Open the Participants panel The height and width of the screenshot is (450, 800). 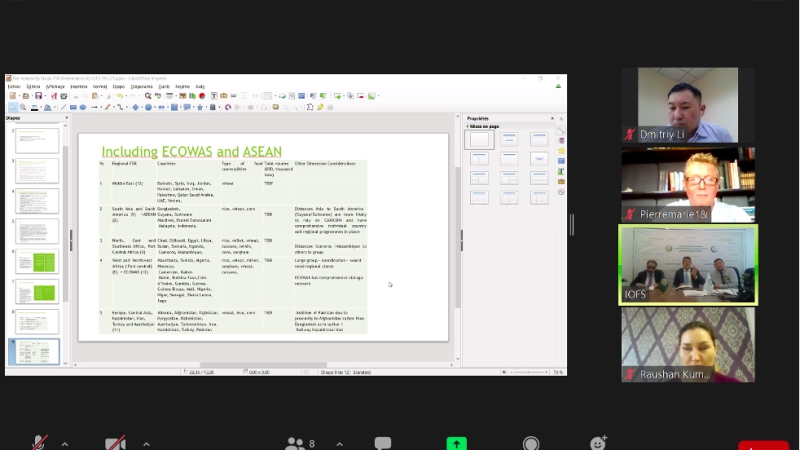(x=297, y=443)
